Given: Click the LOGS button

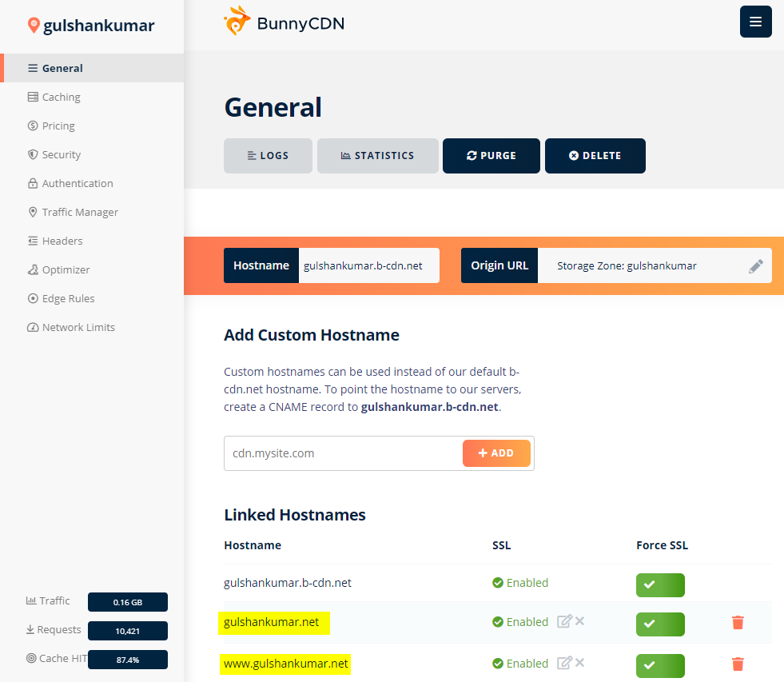Looking at the screenshot, I should point(268,156).
